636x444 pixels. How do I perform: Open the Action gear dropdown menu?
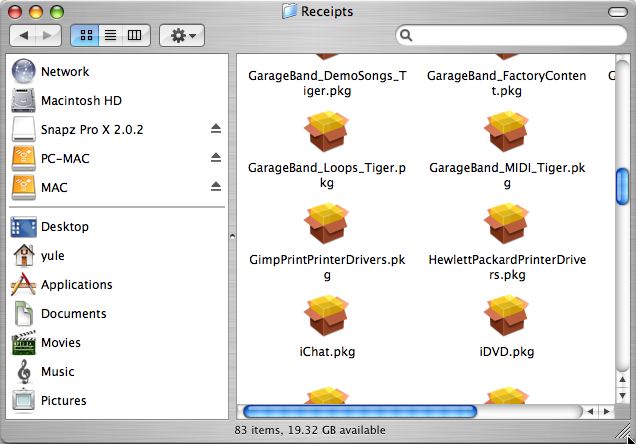point(182,36)
